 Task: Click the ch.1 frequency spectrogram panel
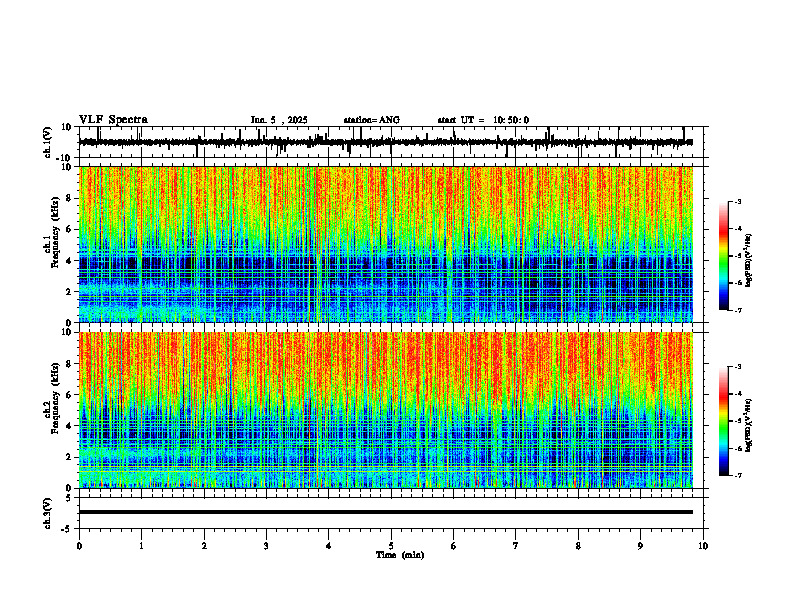[386, 244]
